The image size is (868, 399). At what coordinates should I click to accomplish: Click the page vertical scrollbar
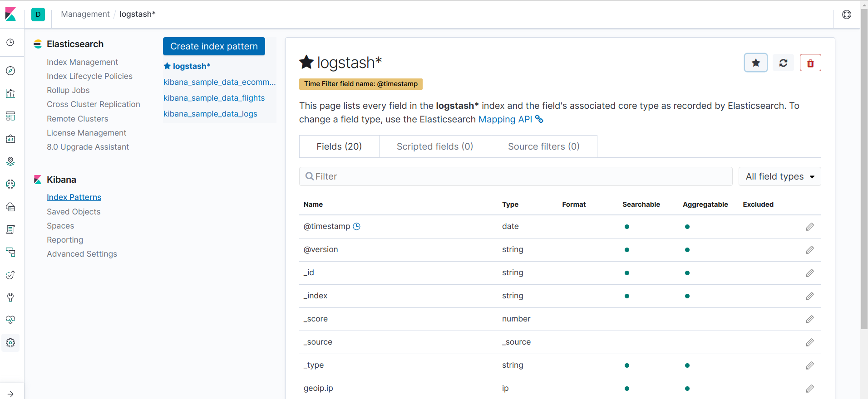[864, 169]
